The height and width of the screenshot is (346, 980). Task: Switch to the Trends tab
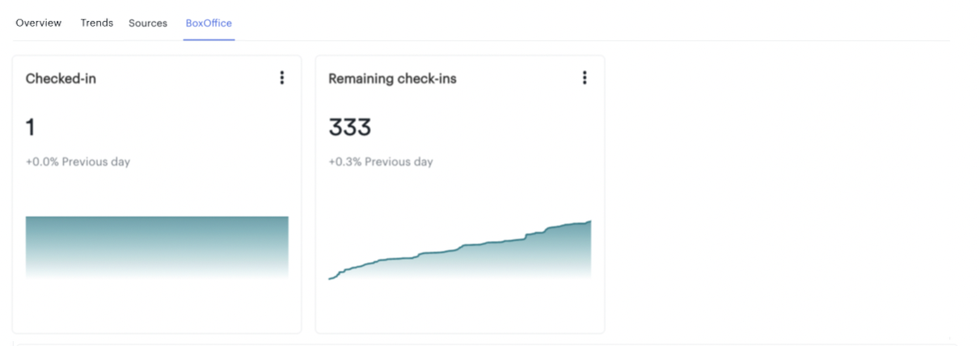click(x=97, y=23)
